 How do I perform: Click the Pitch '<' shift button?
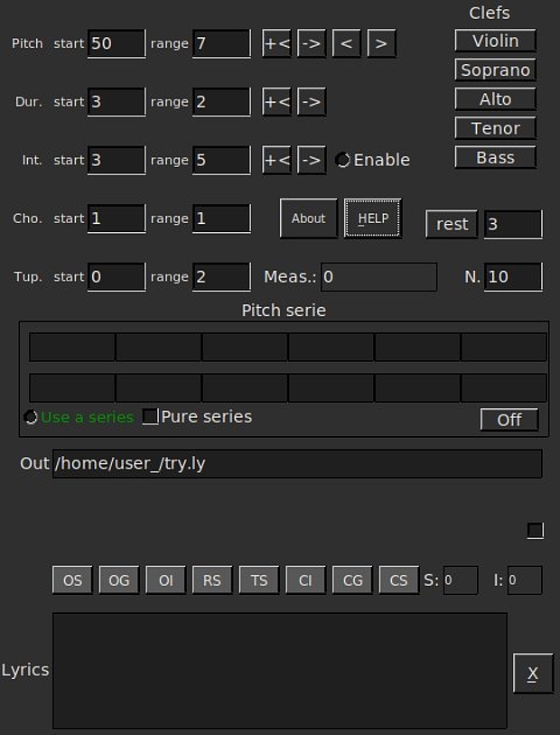[347, 43]
